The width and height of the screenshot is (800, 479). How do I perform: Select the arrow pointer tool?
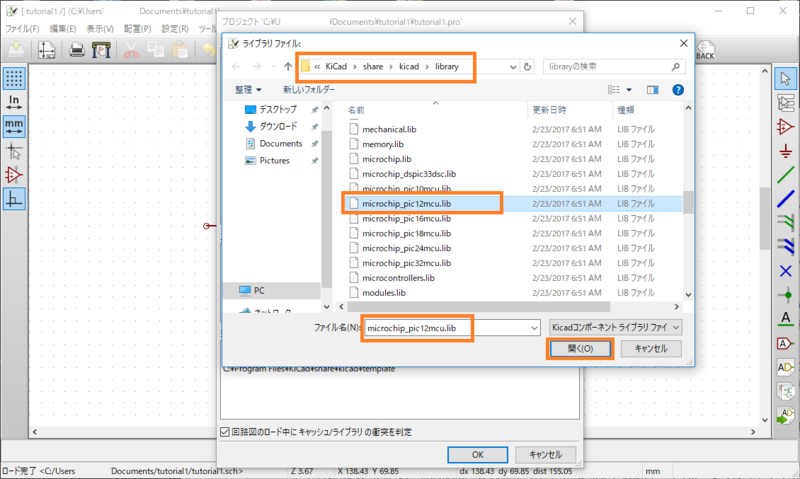point(785,78)
